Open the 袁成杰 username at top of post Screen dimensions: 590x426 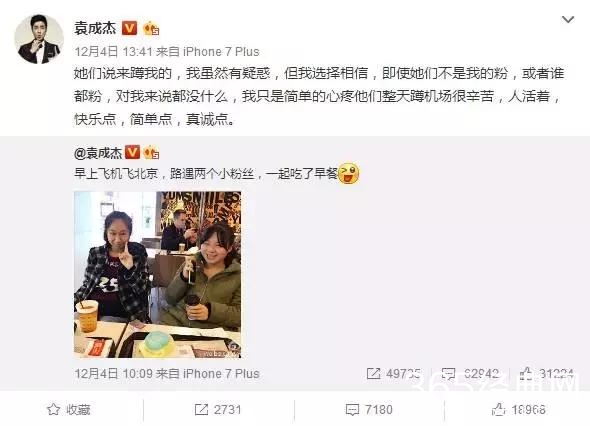point(95,28)
